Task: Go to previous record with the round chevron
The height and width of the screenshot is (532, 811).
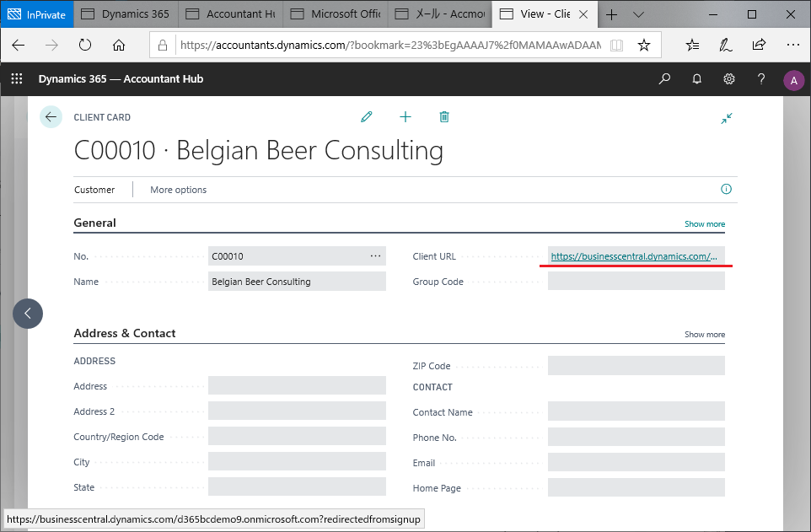Action: pyautogui.click(x=28, y=314)
